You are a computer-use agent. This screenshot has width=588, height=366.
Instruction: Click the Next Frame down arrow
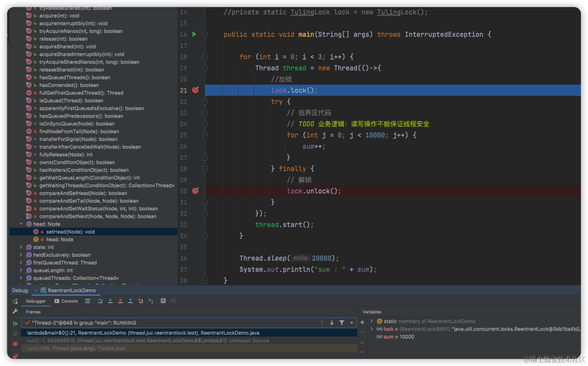332,323
